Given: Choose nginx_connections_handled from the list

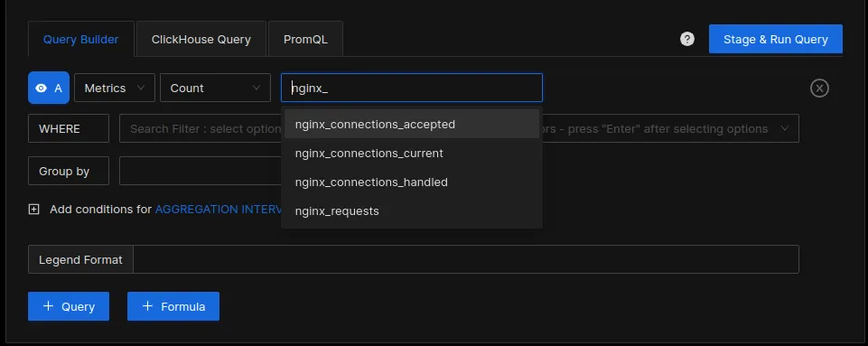Looking at the screenshot, I should coord(412,182).
